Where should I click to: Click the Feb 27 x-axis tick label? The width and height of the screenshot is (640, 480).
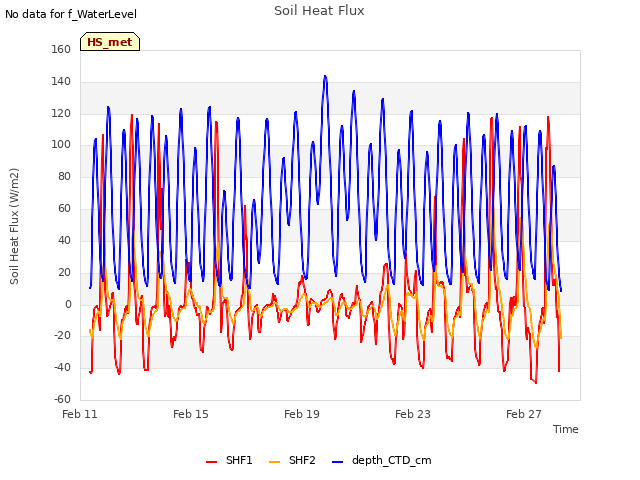(524, 414)
